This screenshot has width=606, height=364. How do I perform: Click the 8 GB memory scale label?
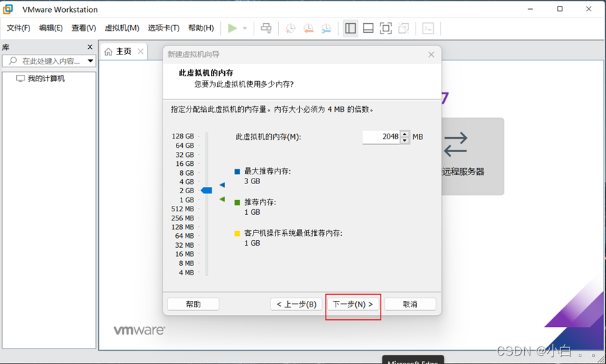pyautogui.click(x=186, y=173)
